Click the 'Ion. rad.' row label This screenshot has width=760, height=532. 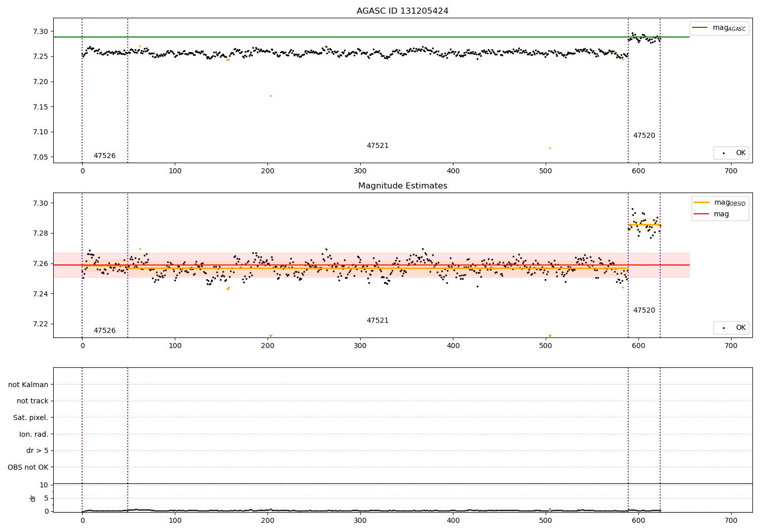click(34, 434)
